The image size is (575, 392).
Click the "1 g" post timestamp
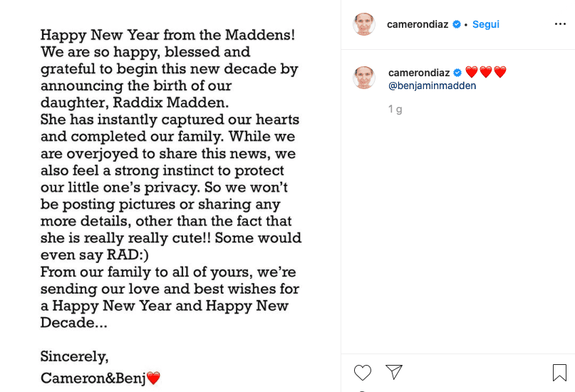[395, 109]
